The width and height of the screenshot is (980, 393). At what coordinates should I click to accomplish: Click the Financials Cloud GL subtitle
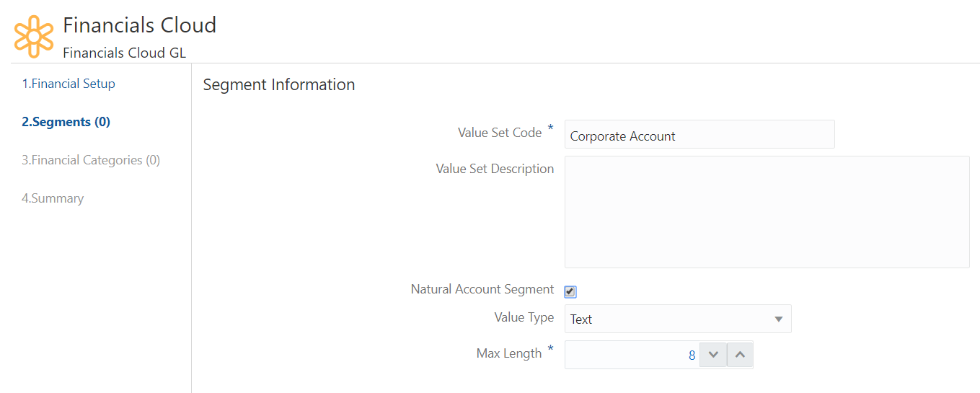pos(124,53)
